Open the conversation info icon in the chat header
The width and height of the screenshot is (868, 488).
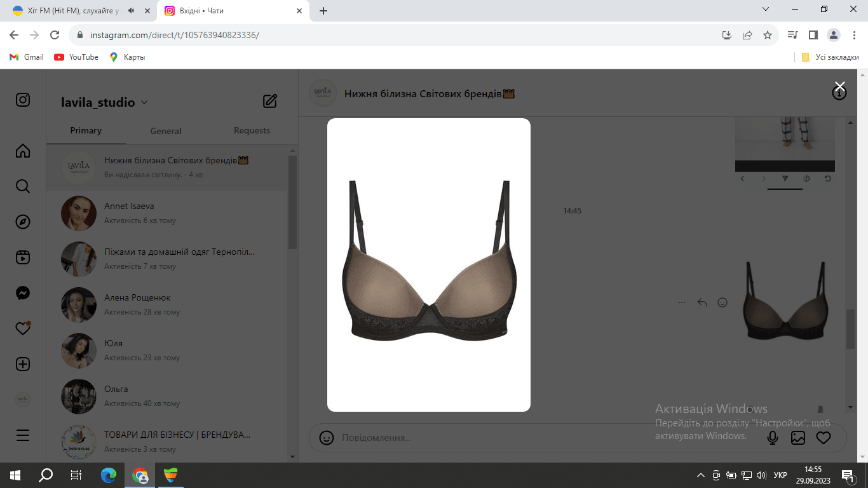click(x=839, y=94)
